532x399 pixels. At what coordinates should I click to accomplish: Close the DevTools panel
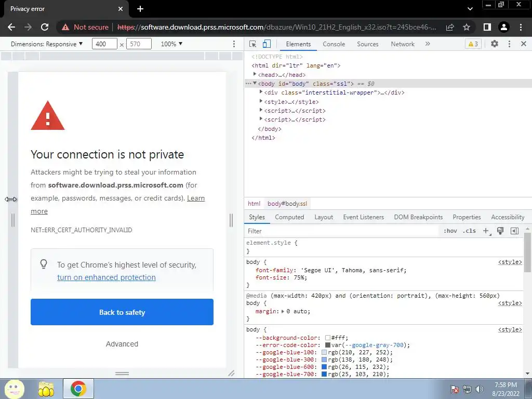[524, 44]
